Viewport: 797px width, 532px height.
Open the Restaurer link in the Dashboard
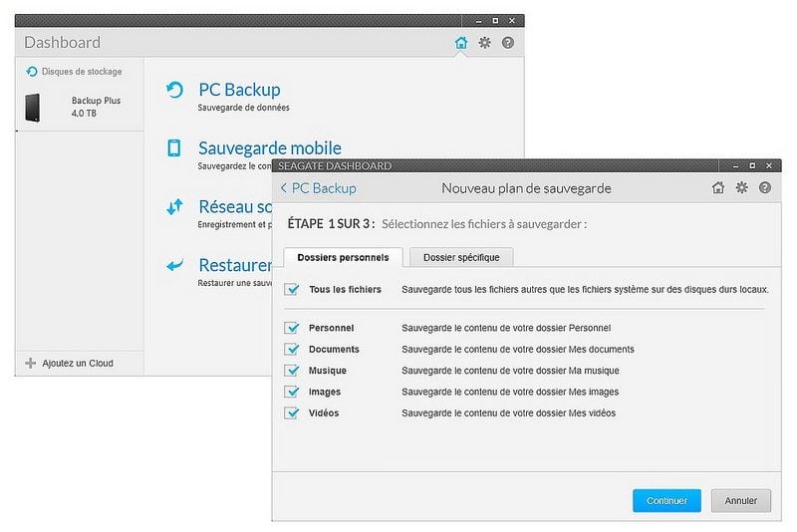pos(235,265)
